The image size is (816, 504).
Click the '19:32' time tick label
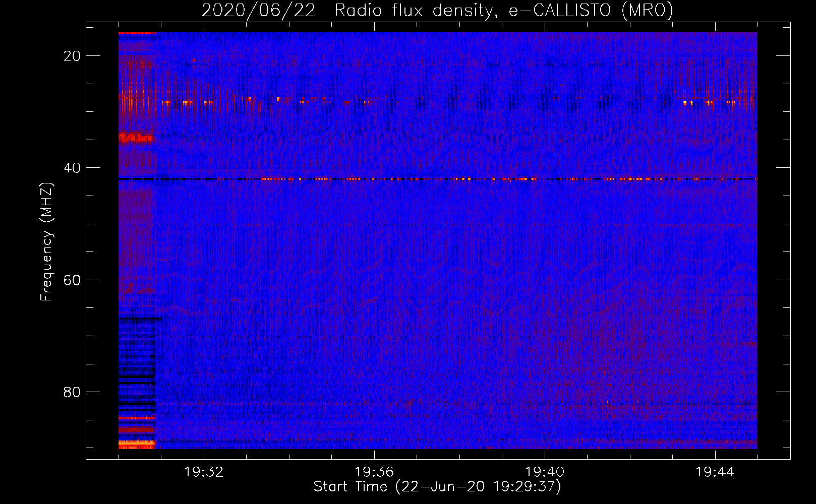[204, 472]
